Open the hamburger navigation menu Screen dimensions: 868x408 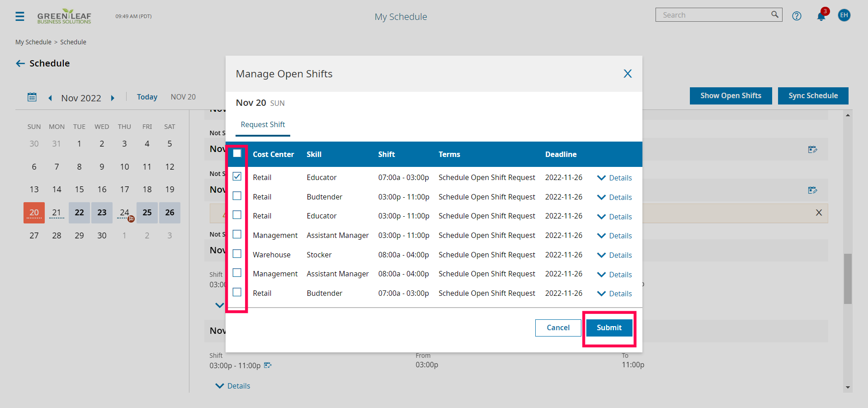[19, 16]
